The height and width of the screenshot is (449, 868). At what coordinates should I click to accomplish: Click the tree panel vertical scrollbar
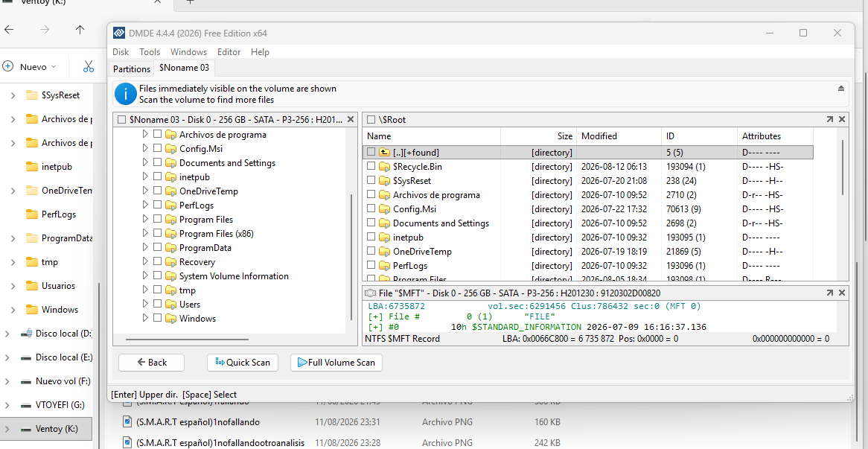tap(351, 258)
